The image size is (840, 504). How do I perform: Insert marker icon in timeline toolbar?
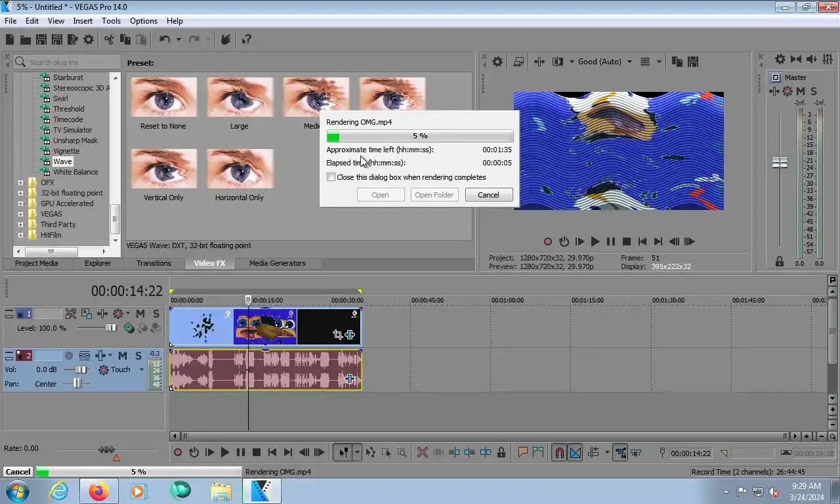click(x=523, y=452)
